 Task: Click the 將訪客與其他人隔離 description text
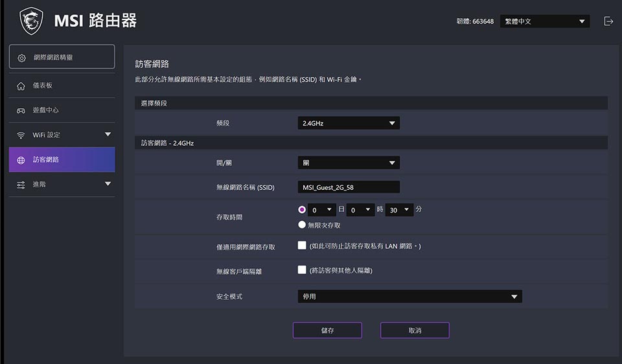pyautogui.click(x=341, y=271)
